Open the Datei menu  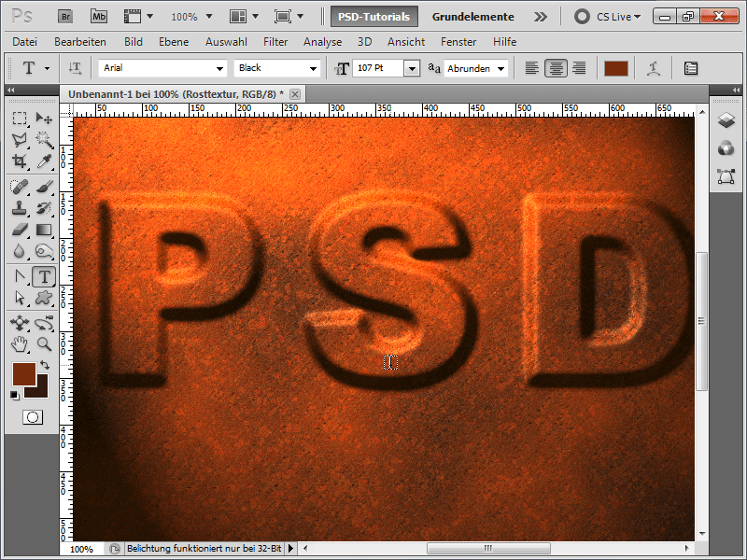pyautogui.click(x=25, y=42)
